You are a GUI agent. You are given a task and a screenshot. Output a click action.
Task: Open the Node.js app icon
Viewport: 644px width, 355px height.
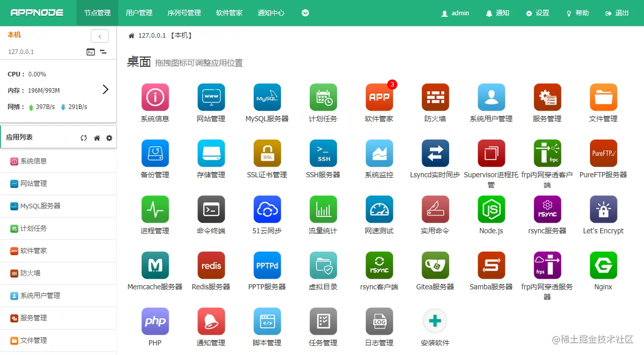pyautogui.click(x=491, y=209)
